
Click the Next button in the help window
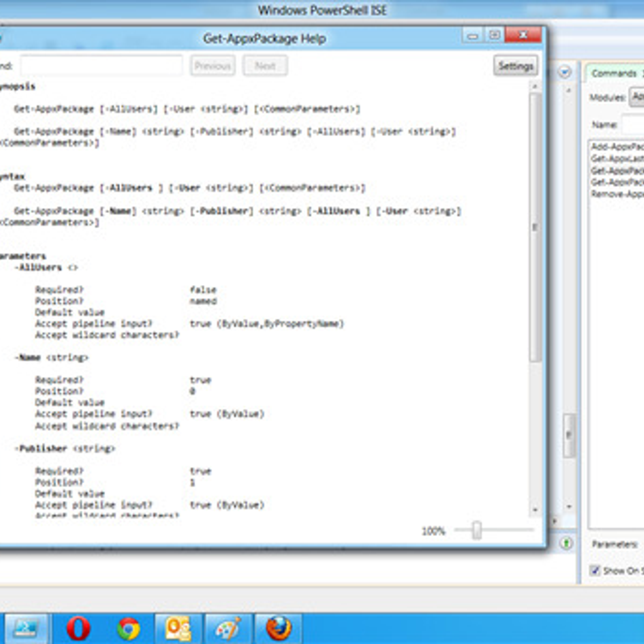pos(265,65)
